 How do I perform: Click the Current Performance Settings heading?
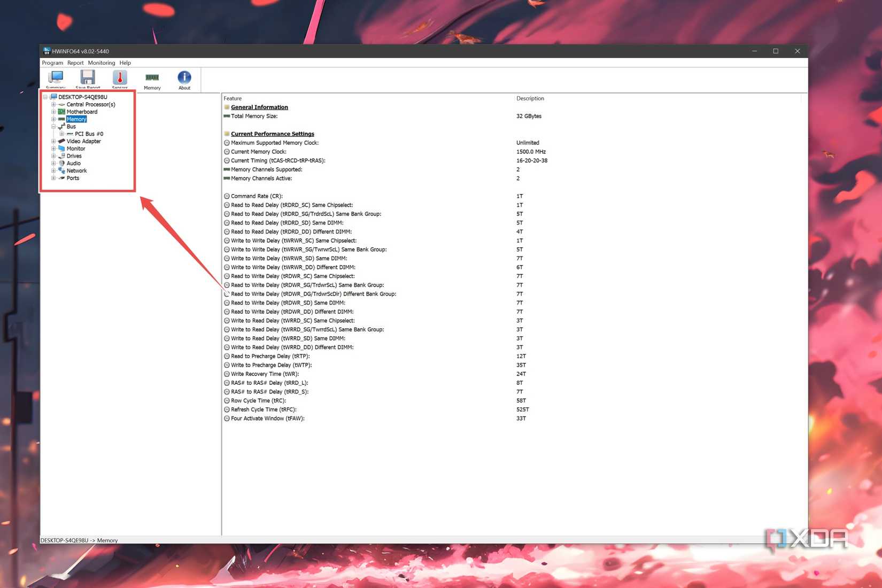point(273,134)
